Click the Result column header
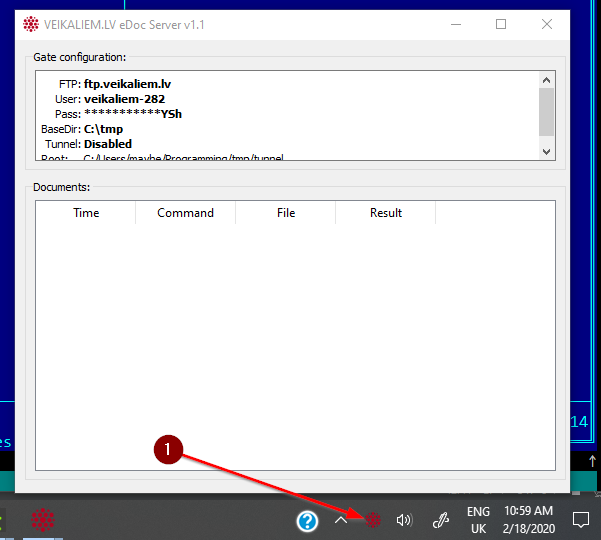The height and width of the screenshot is (540, 601). pyautogui.click(x=385, y=213)
